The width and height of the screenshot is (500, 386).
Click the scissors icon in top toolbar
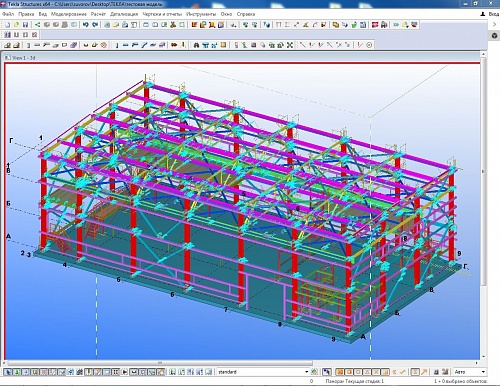[x=173, y=25]
